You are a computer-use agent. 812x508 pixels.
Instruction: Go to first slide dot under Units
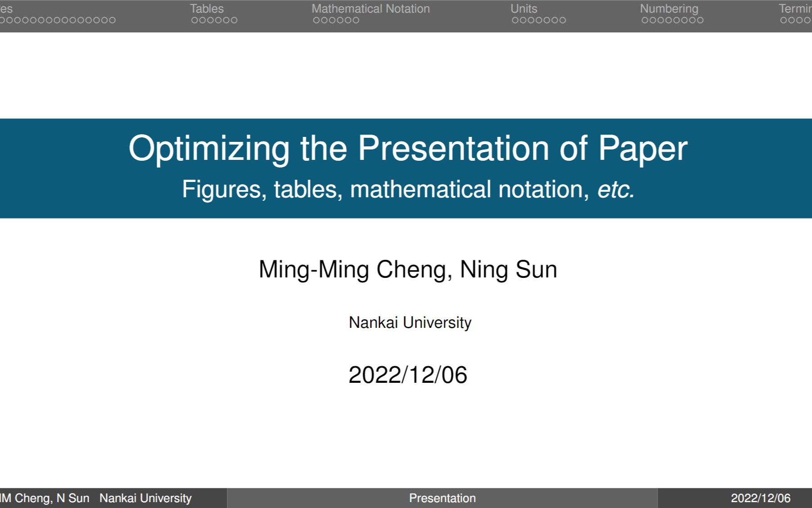click(x=515, y=20)
